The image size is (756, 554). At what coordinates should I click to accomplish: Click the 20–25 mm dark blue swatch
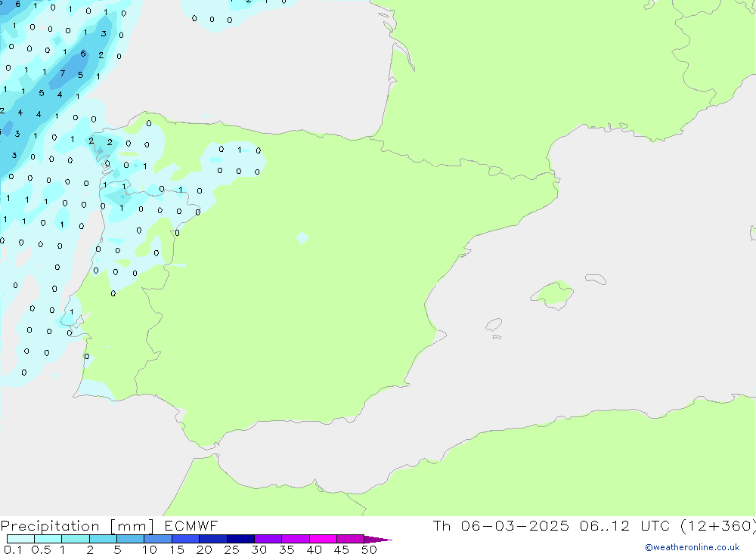(213, 539)
